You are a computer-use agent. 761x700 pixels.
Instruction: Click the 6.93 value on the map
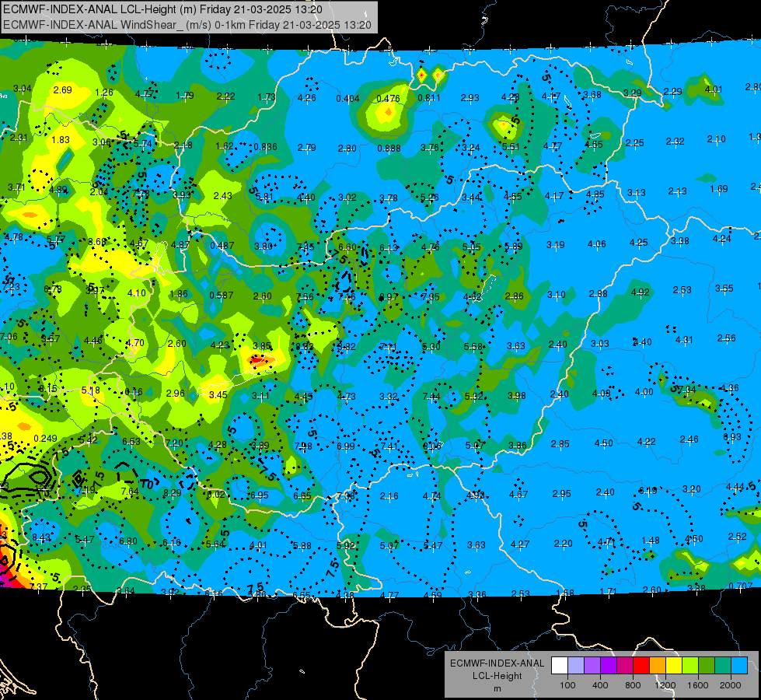732,436
